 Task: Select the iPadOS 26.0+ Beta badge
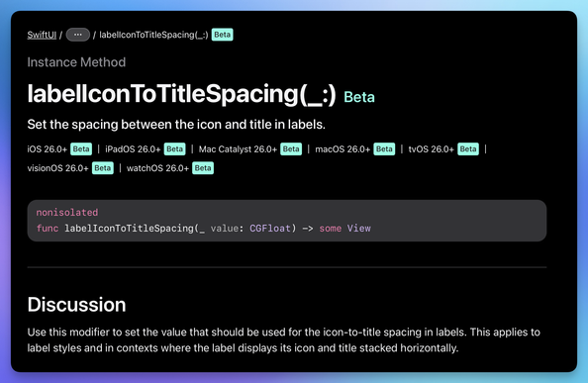pos(175,149)
